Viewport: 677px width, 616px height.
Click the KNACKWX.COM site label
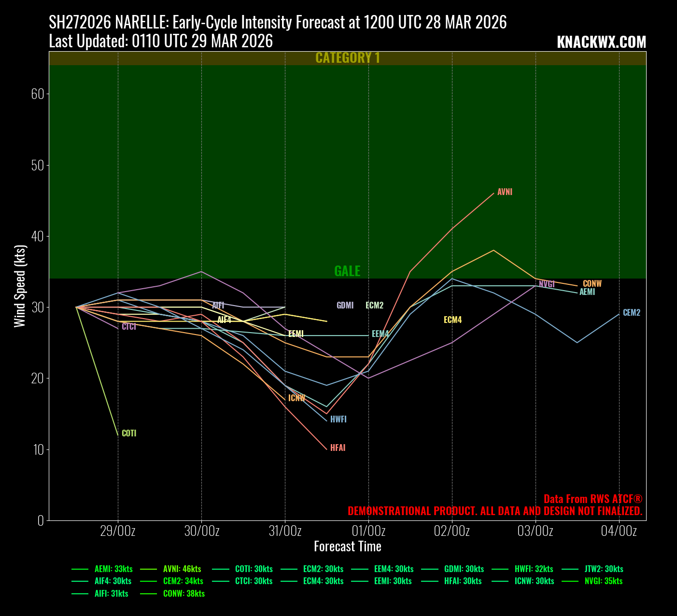601,42
